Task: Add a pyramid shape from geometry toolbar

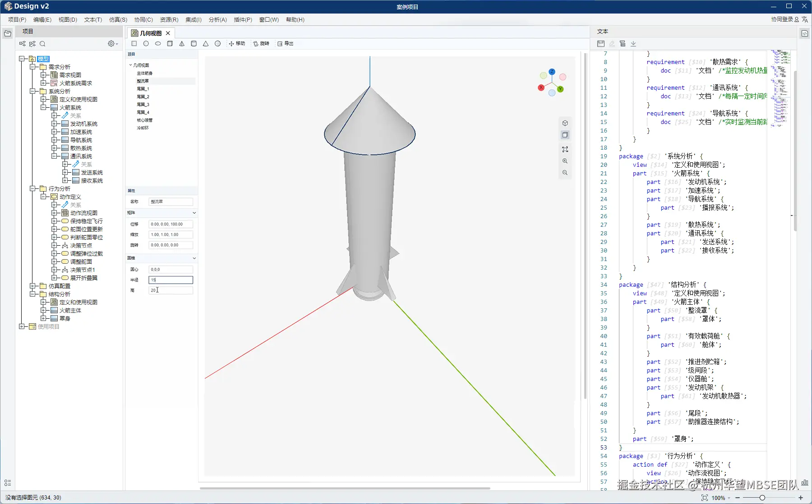Action: [x=182, y=44]
